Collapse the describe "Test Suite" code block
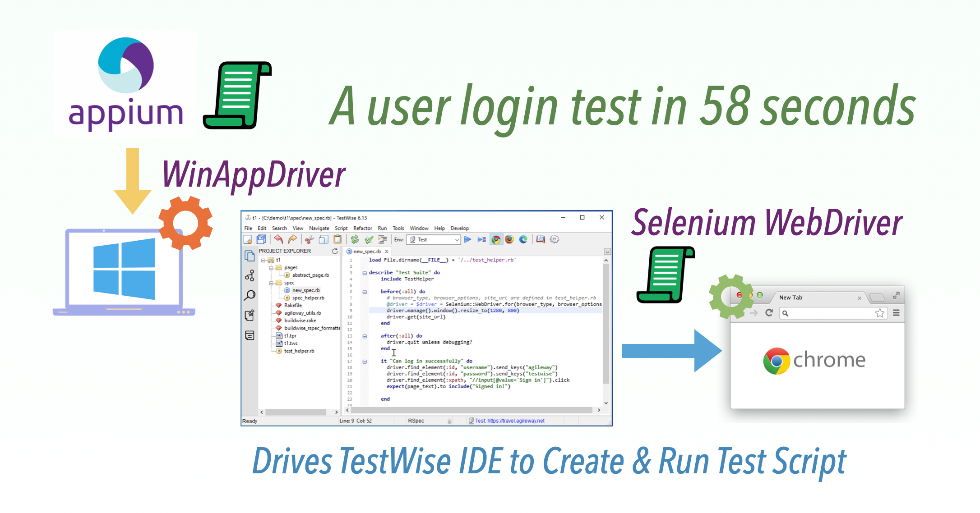Viewport: 980px width, 513px height. click(x=365, y=273)
